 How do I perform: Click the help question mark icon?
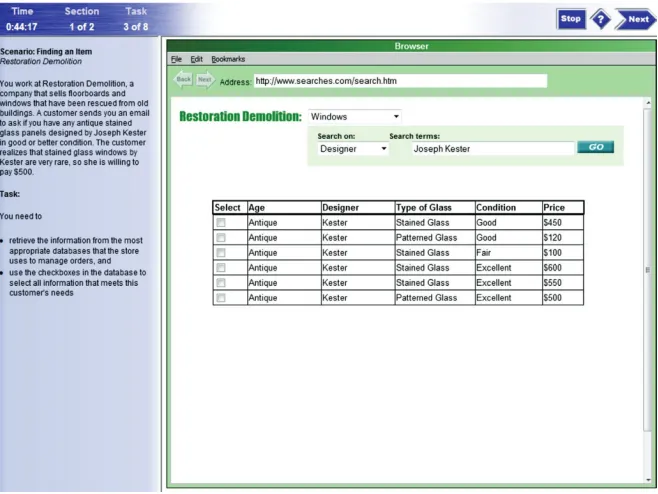[x=601, y=19]
